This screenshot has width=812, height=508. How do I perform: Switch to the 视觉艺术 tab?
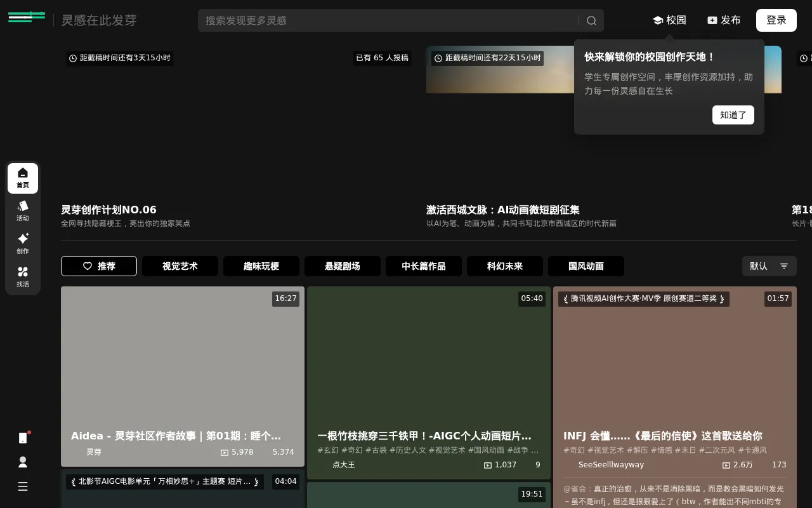coord(180,266)
